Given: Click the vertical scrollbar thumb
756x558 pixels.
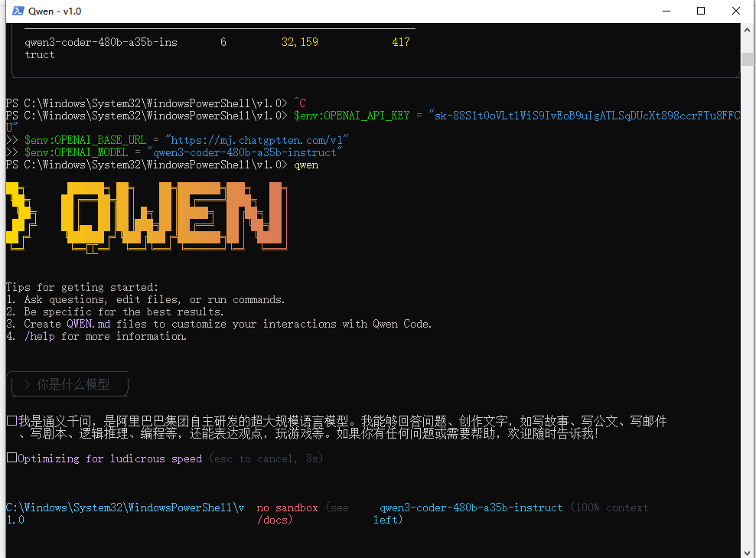Looking at the screenshot, I should (x=748, y=59).
